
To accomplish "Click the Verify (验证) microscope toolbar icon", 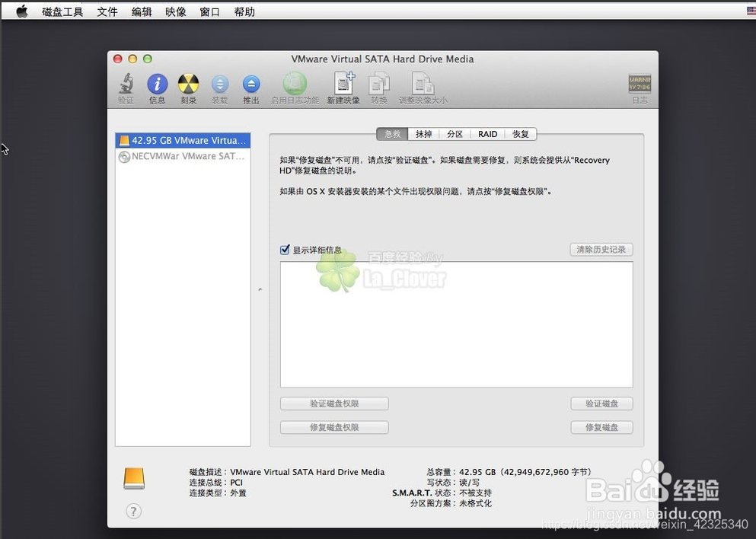I will pyautogui.click(x=126, y=84).
